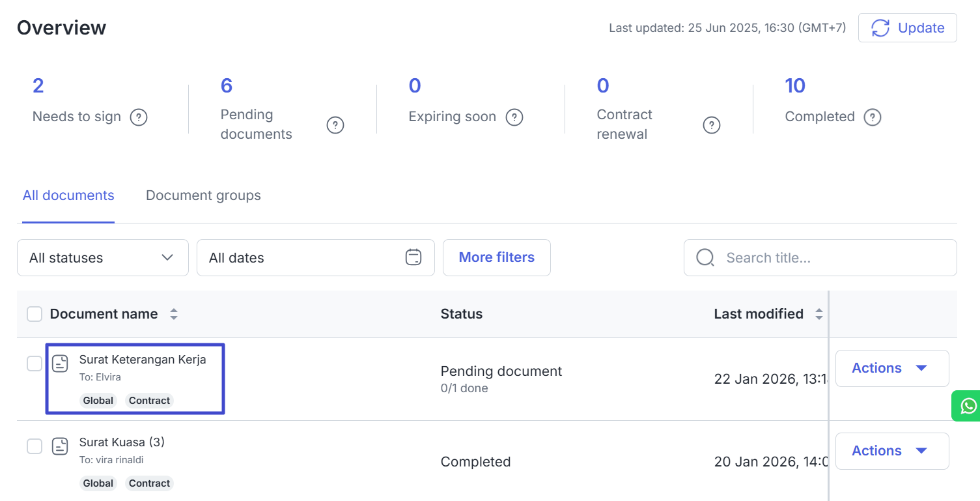Check the Surat Kuasa (3) row checkbox

[35, 446]
